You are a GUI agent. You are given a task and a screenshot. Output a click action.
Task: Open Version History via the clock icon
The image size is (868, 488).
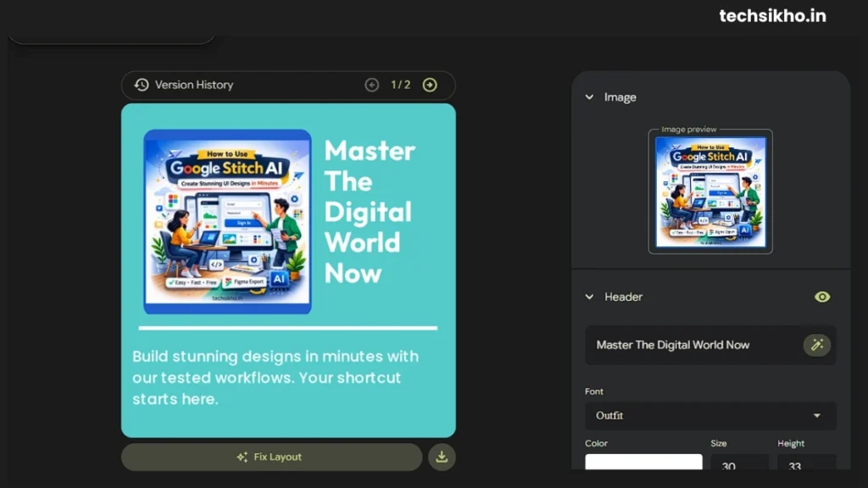coord(142,85)
